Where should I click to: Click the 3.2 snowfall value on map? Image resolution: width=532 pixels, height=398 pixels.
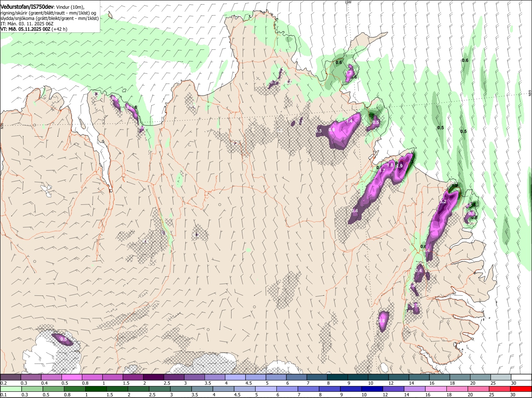click(443, 201)
